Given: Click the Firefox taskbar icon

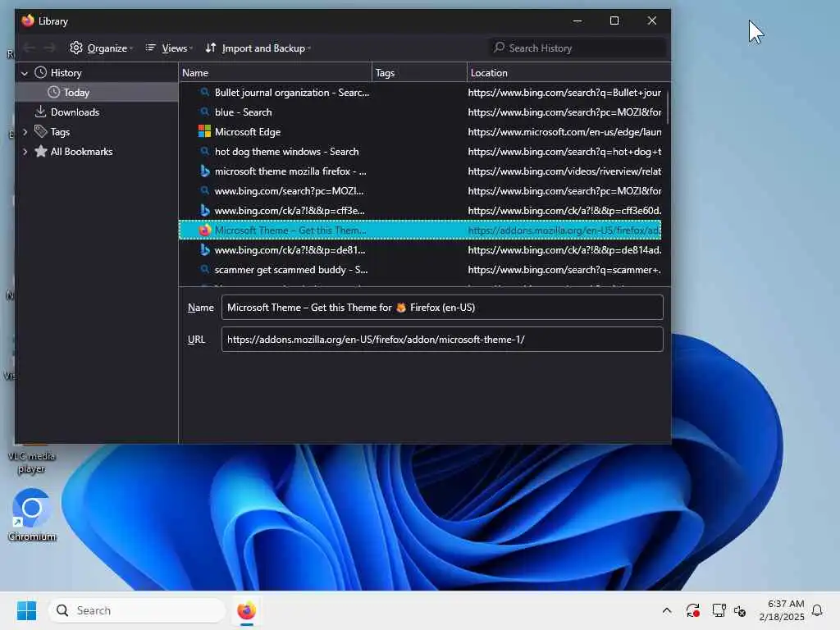Looking at the screenshot, I should click(x=246, y=610).
